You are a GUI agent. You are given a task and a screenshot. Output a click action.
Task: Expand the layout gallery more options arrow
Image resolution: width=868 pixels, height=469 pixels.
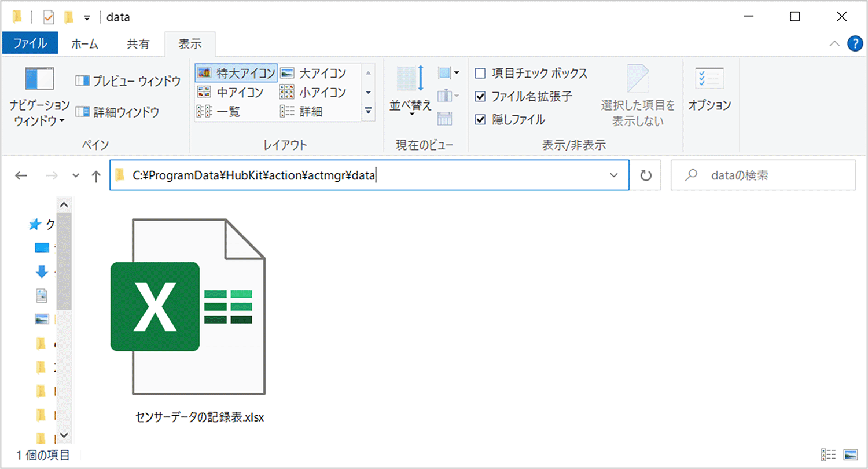369,112
